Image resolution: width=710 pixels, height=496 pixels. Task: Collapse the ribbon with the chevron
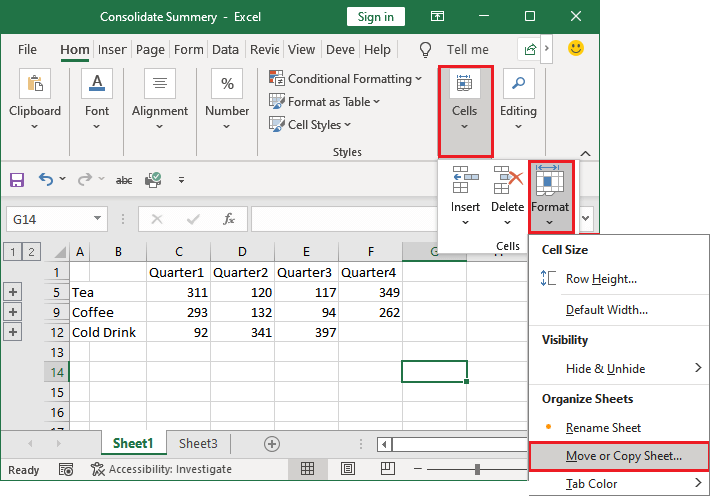coord(585,154)
